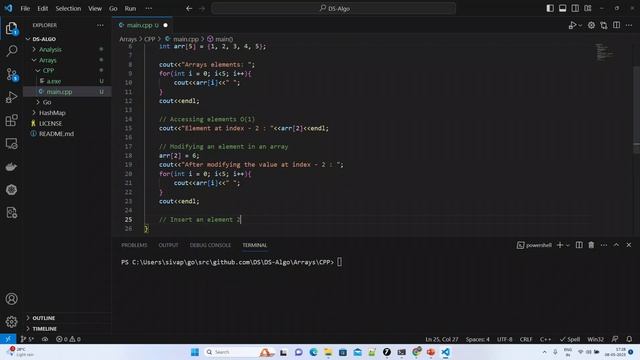Open the Run menu
The height and width of the screenshot is (360, 640).
tap(130, 8)
